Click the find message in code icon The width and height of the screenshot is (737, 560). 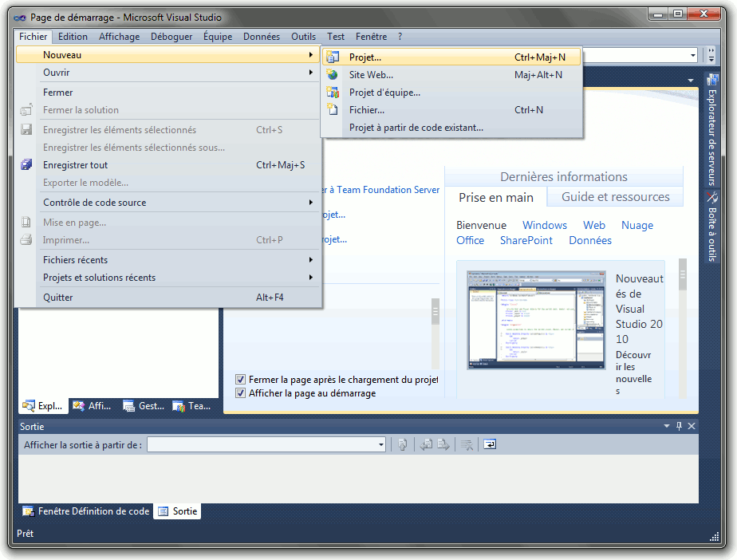click(x=402, y=444)
